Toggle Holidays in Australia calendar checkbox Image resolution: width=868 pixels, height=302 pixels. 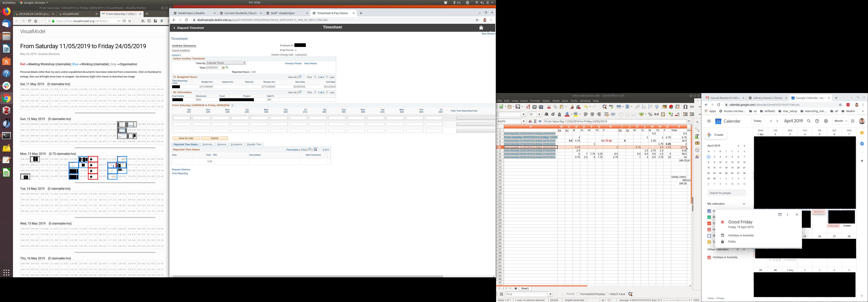pos(709,257)
